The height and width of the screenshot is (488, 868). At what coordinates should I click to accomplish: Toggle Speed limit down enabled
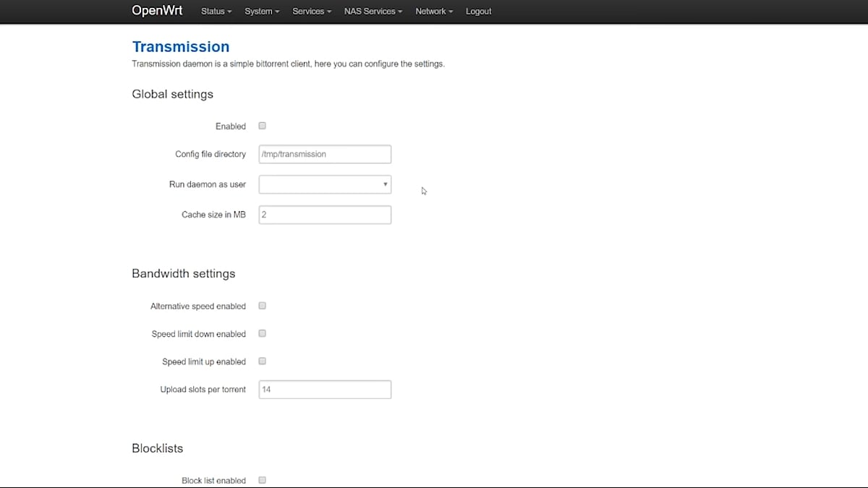[x=263, y=333]
